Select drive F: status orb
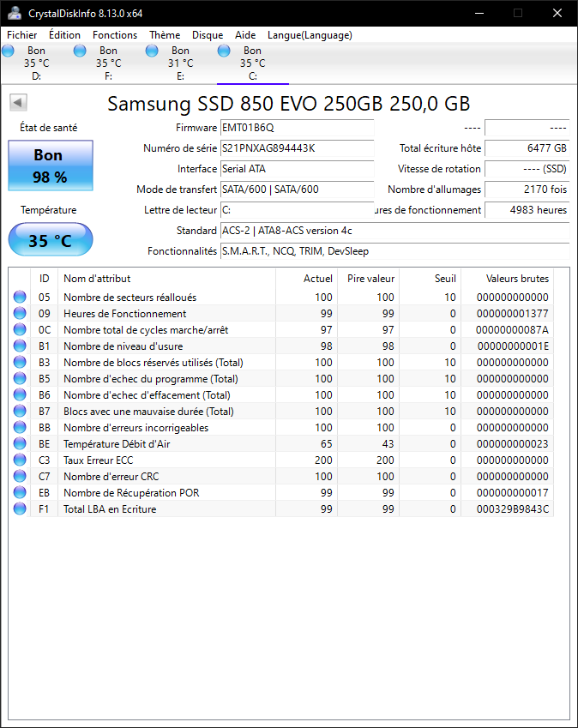Image resolution: width=578 pixels, height=728 pixels. [80, 50]
